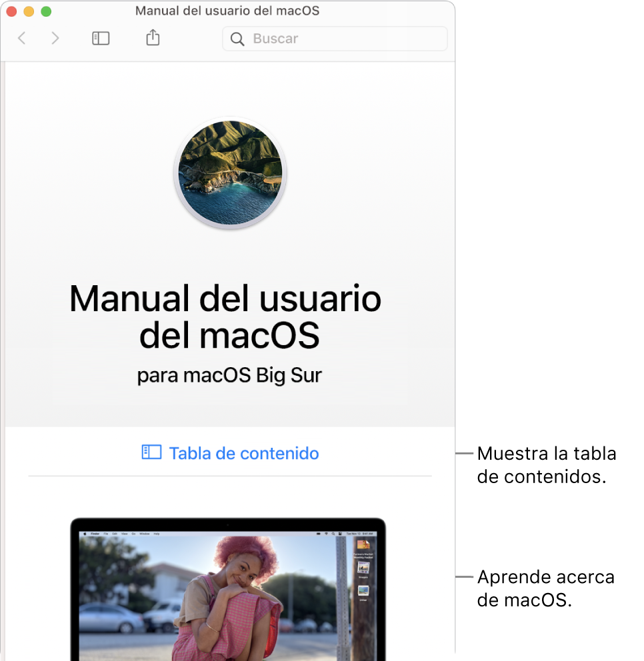Click the back navigation arrow
Viewport: 644px width, 661px height.
(x=22, y=38)
